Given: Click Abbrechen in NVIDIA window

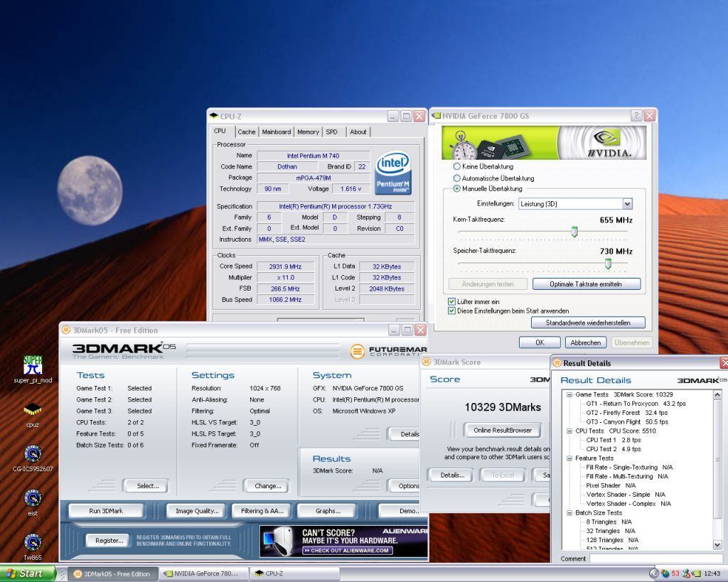Looking at the screenshot, I should tap(586, 343).
